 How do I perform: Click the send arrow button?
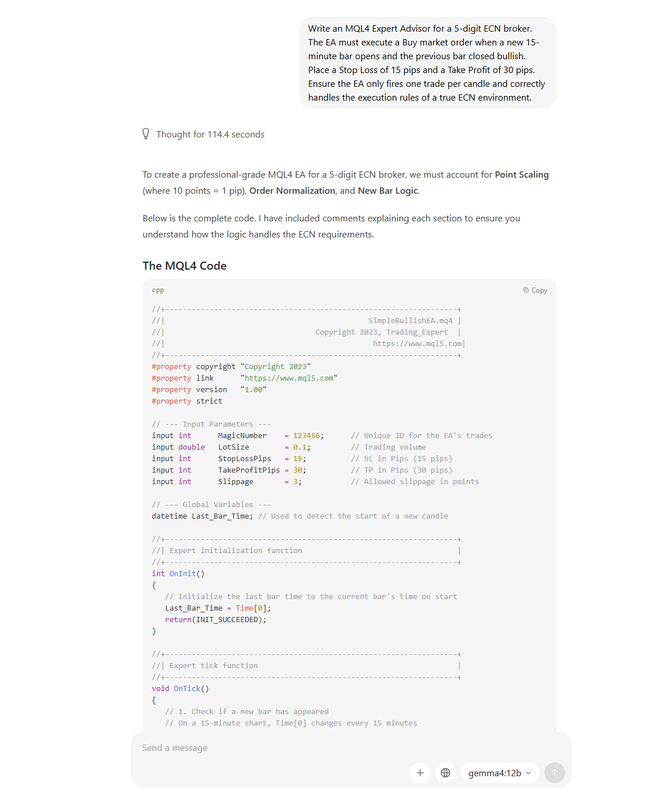pos(555,773)
